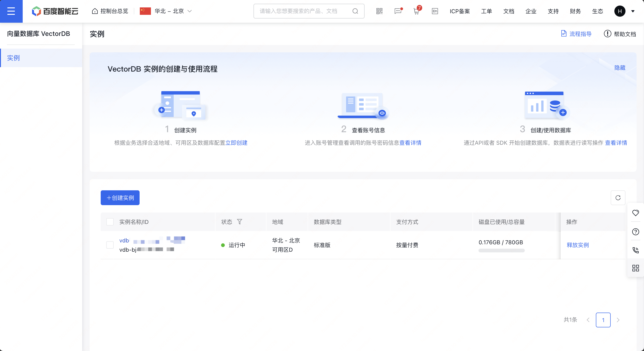The image size is (644, 351).
Task: Switch language with the En icon
Action: [x=435, y=11]
